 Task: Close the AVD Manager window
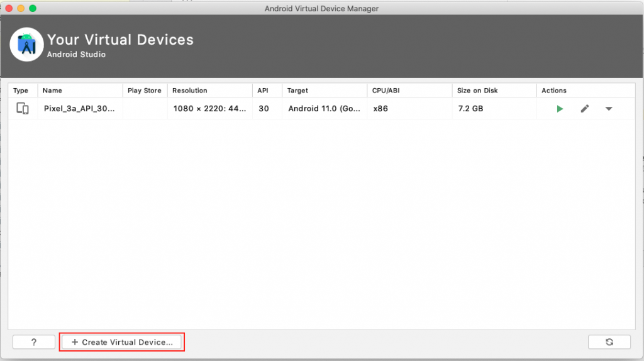coord(9,8)
